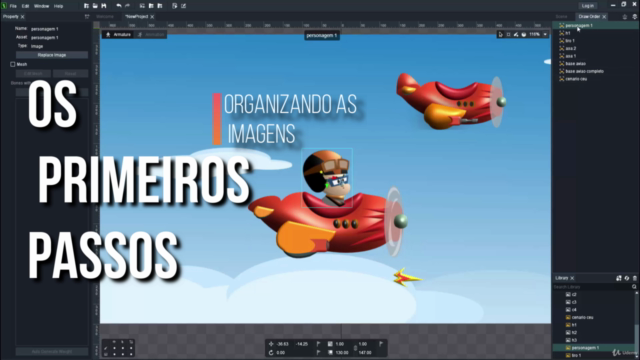This screenshot has width=640, height=360.
Task: Close the Library panel tab
Action: (572, 278)
